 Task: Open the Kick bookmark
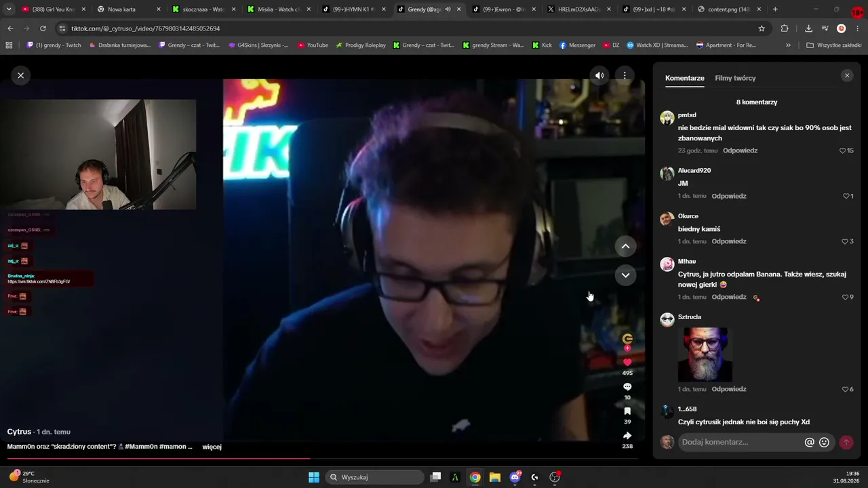541,45
